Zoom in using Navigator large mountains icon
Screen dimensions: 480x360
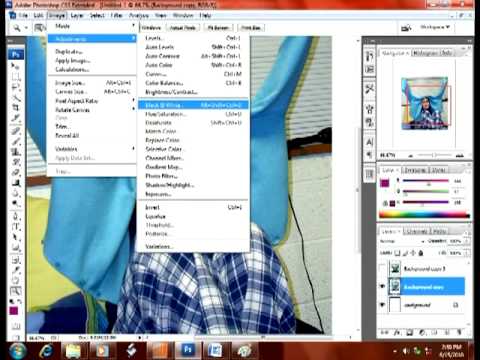click(x=460, y=155)
